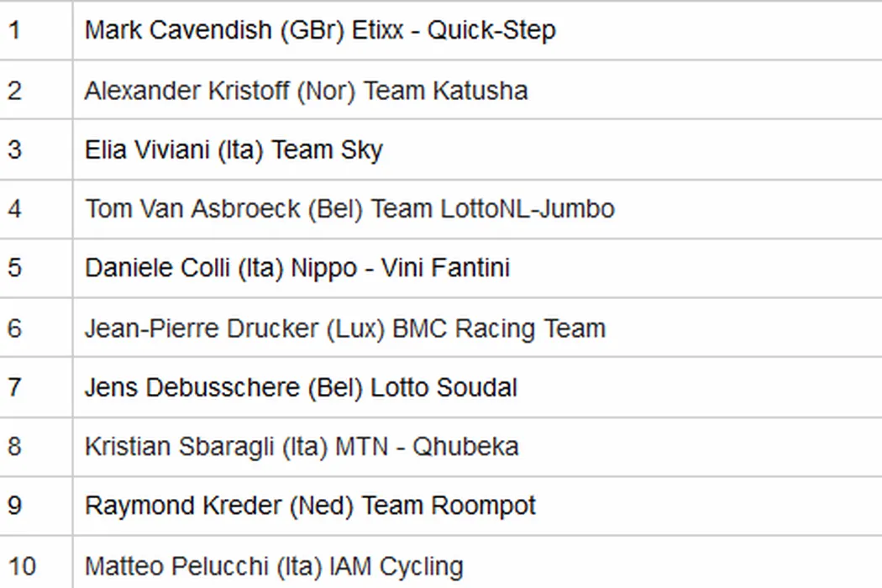Select the Jean-Pierre Drucker BMC entry
882x588 pixels.
point(344,328)
